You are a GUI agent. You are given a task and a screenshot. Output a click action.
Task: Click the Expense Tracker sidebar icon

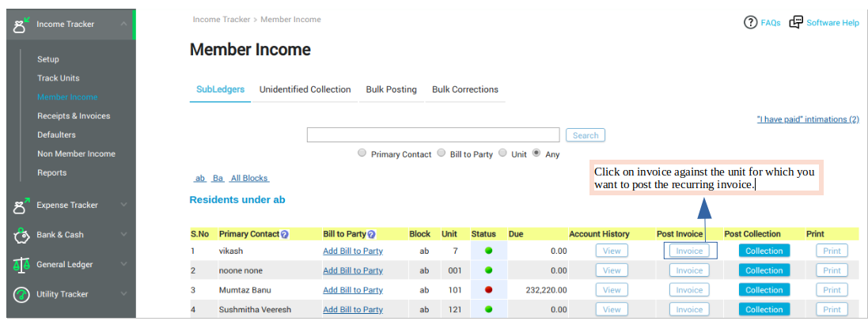click(x=21, y=206)
